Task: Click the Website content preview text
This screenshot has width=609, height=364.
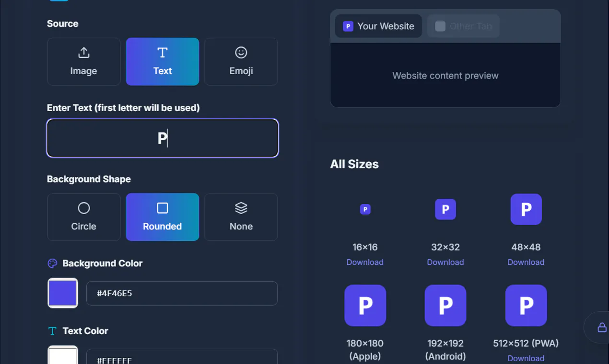Action: point(445,76)
